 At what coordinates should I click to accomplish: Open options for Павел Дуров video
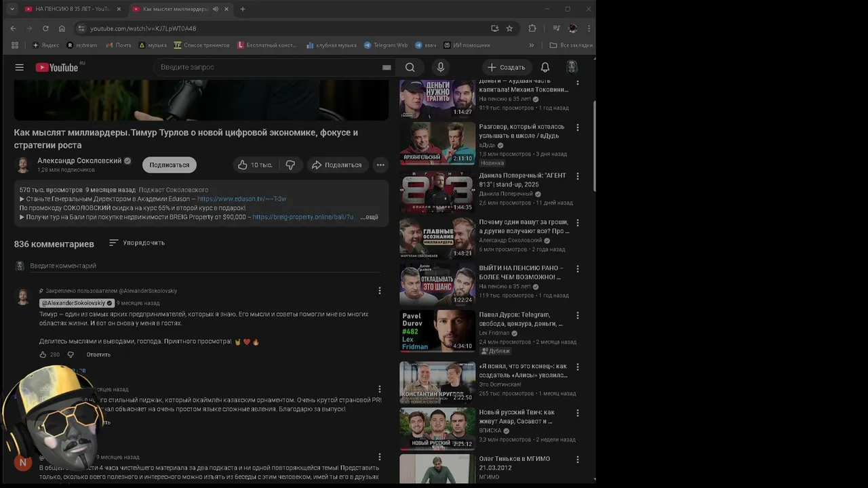coord(578,315)
